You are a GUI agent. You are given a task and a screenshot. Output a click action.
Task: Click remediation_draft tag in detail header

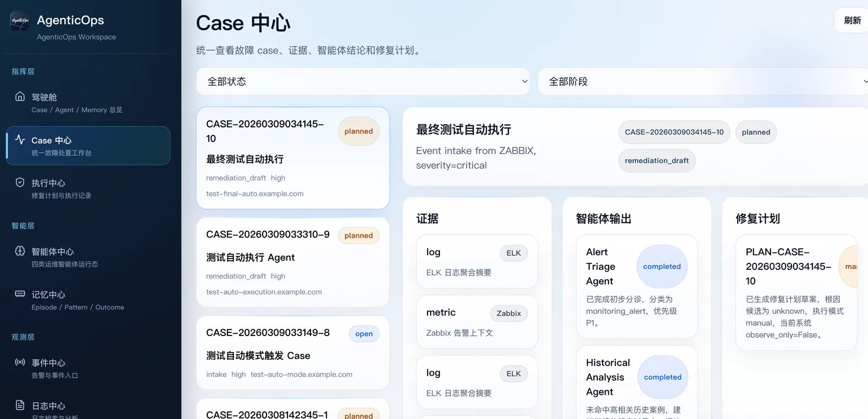click(656, 160)
